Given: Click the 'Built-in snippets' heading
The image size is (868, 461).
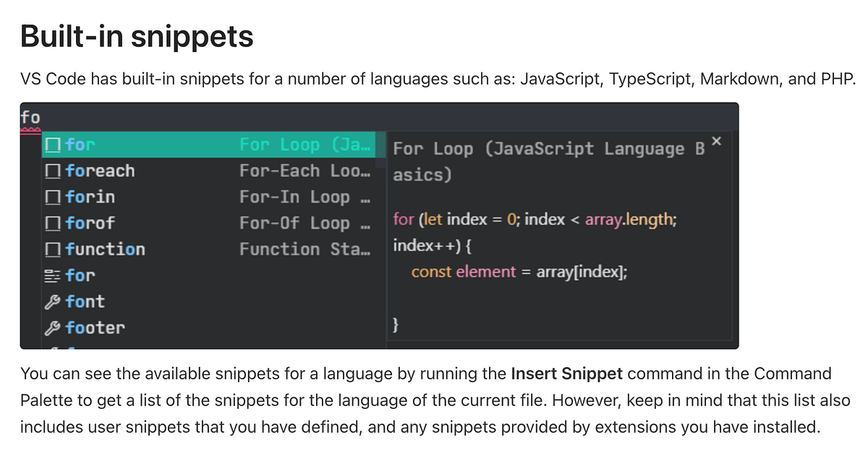Looking at the screenshot, I should (x=137, y=35).
